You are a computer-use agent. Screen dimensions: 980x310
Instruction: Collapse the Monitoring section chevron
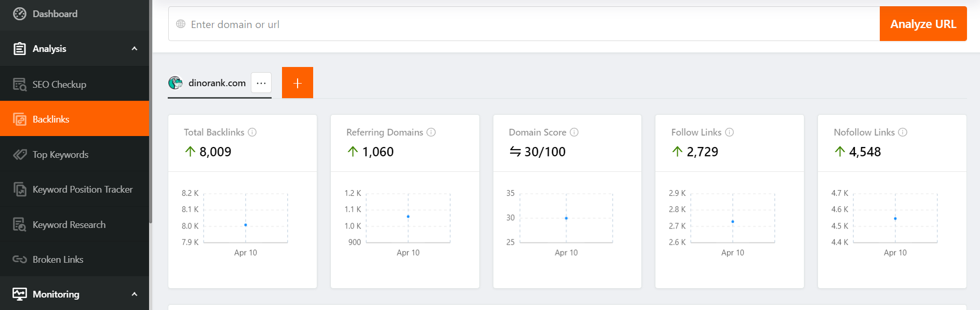click(135, 294)
